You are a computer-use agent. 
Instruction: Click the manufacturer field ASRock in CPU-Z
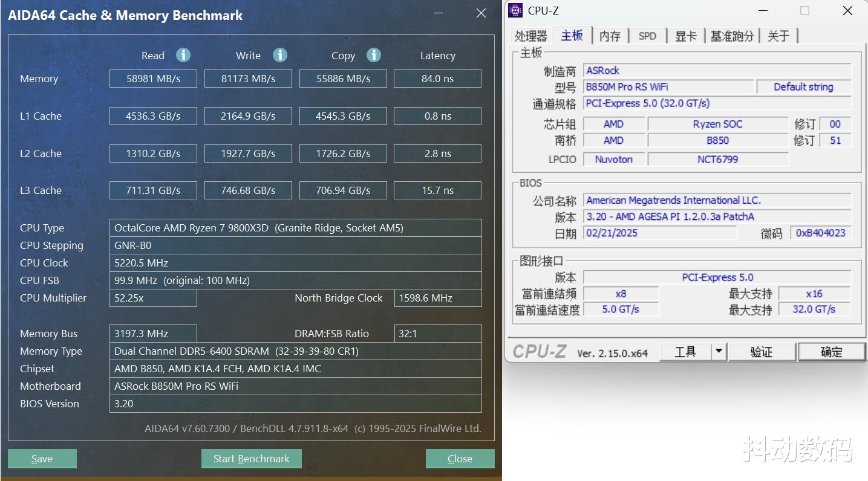point(717,71)
